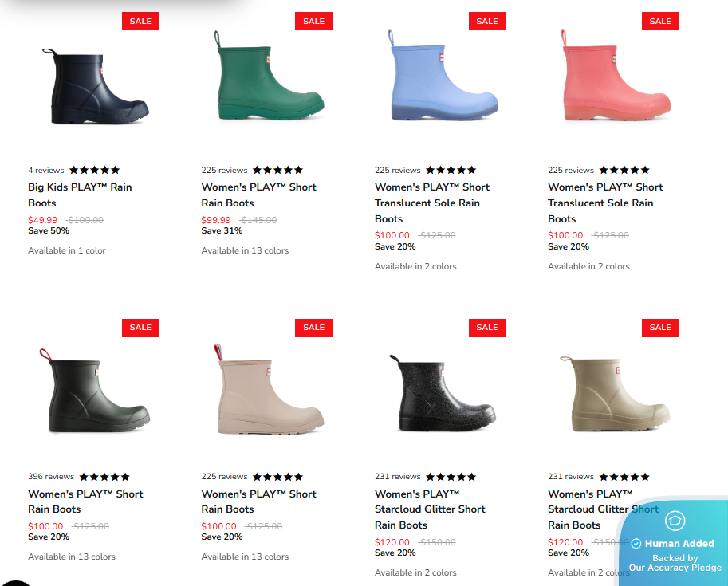Open the pink Translucent Sole boot image
This screenshot has width=728, height=586.
[616, 75]
